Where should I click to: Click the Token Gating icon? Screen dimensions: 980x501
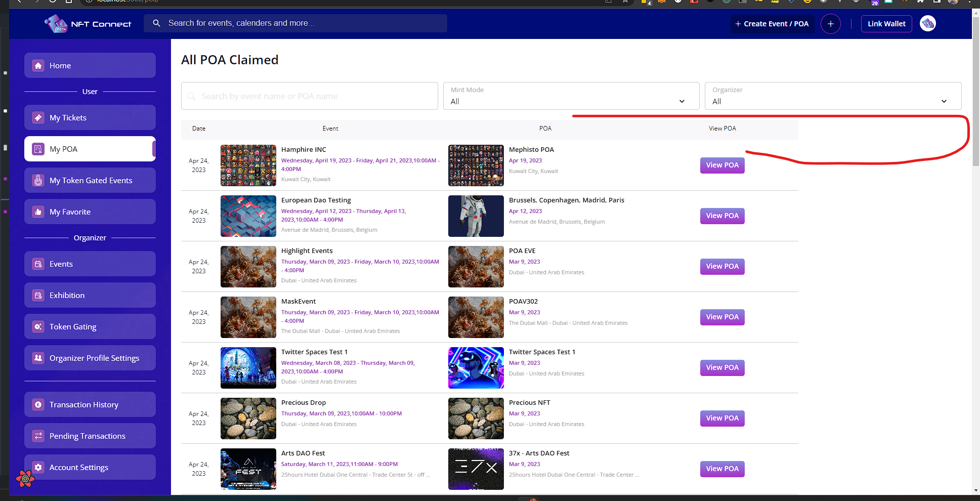pyautogui.click(x=38, y=326)
